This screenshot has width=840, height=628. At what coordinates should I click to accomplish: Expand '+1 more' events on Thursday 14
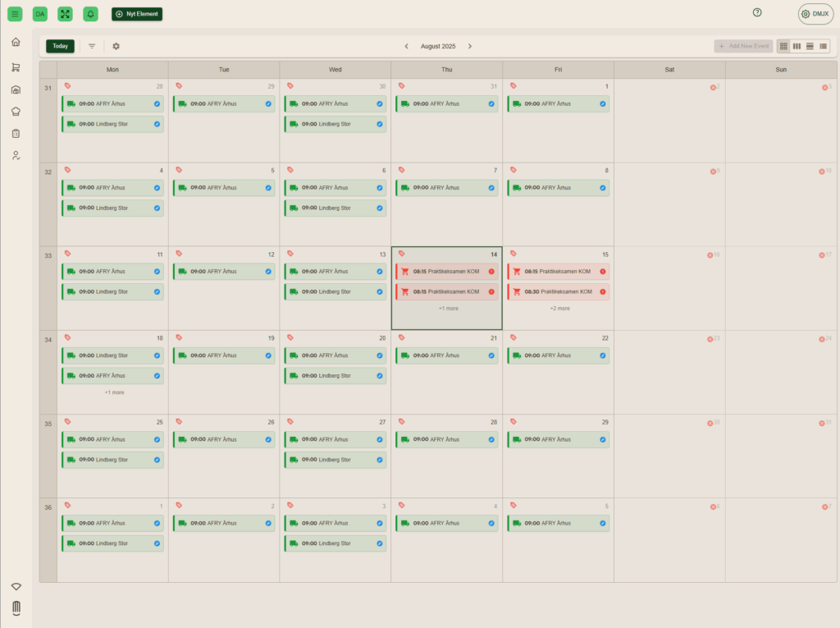(447, 309)
